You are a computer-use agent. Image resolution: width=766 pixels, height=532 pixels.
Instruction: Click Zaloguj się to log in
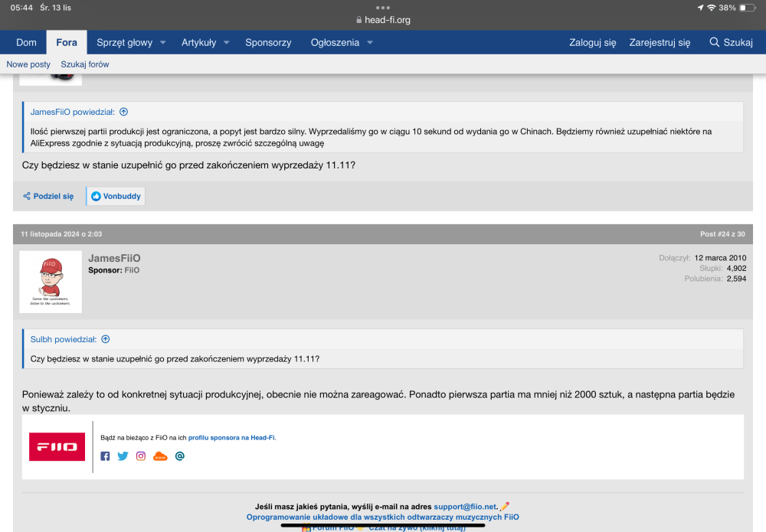tap(592, 43)
